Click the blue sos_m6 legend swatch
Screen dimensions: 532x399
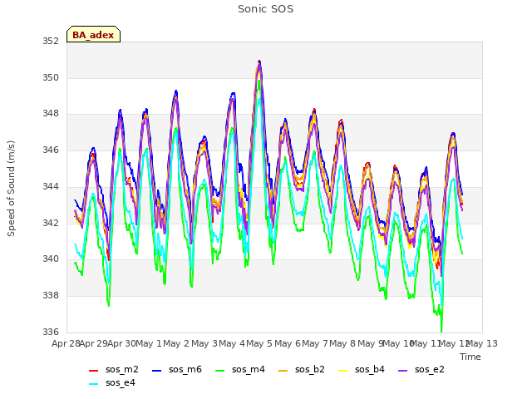pyautogui.click(x=156, y=371)
